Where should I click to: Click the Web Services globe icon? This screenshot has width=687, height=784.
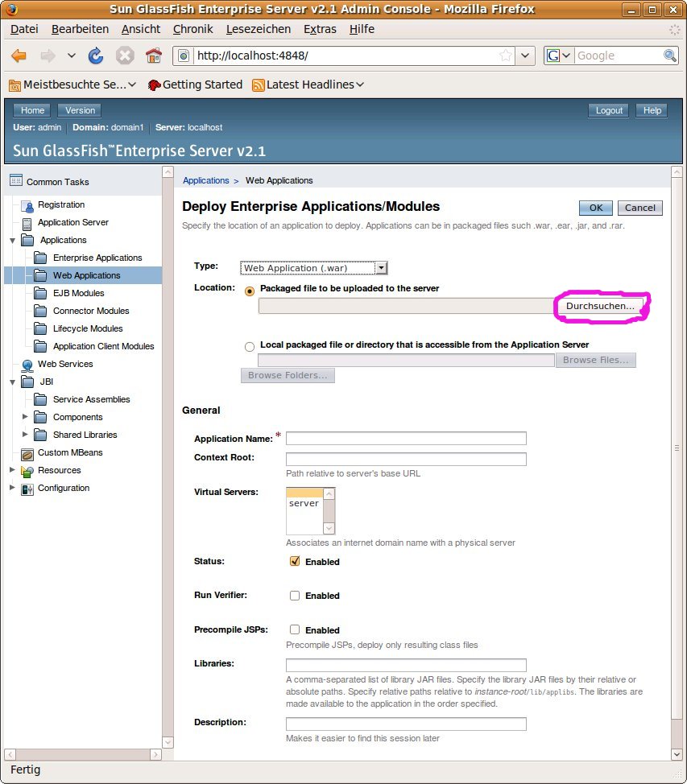(x=27, y=365)
